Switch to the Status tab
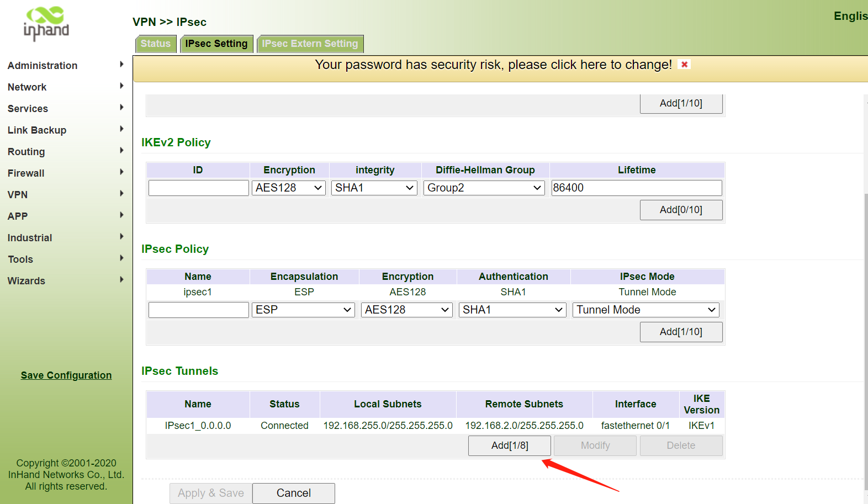Screen dimensions: 868x504 tap(156, 44)
